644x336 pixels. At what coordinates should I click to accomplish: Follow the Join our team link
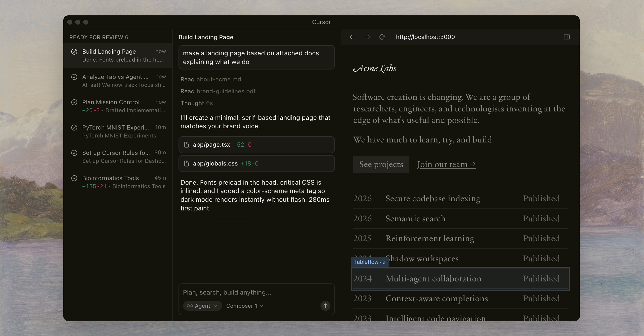446,164
